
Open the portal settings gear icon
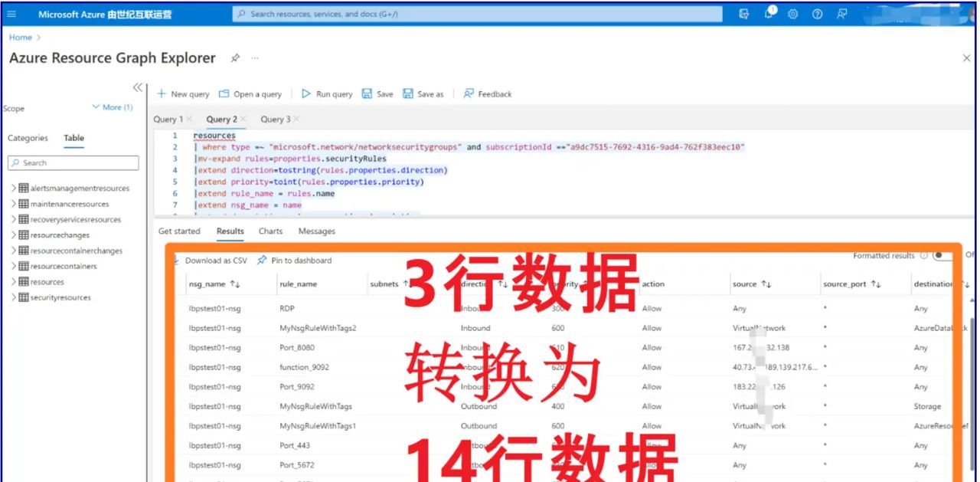pyautogui.click(x=793, y=14)
